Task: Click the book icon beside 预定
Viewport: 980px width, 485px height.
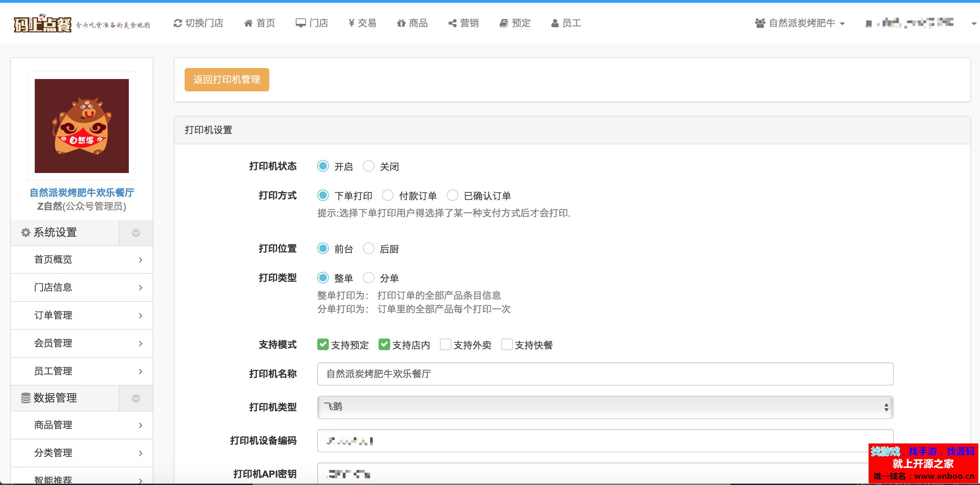Action: pos(504,23)
